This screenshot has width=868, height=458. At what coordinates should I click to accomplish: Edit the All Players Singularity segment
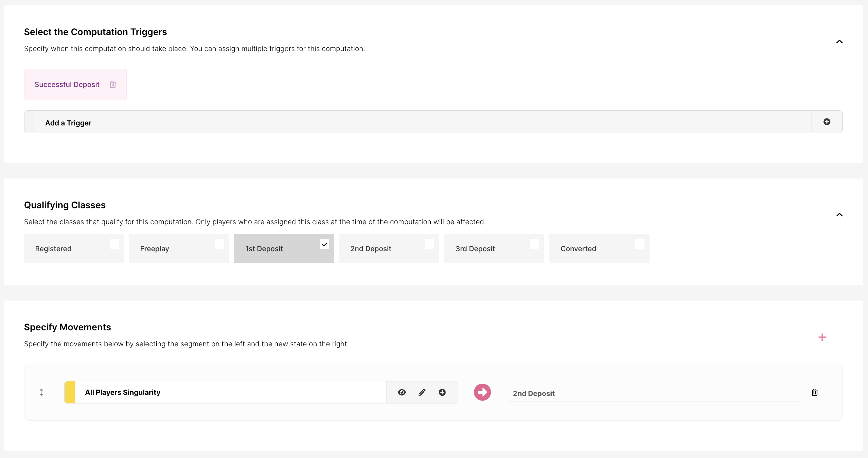(422, 392)
